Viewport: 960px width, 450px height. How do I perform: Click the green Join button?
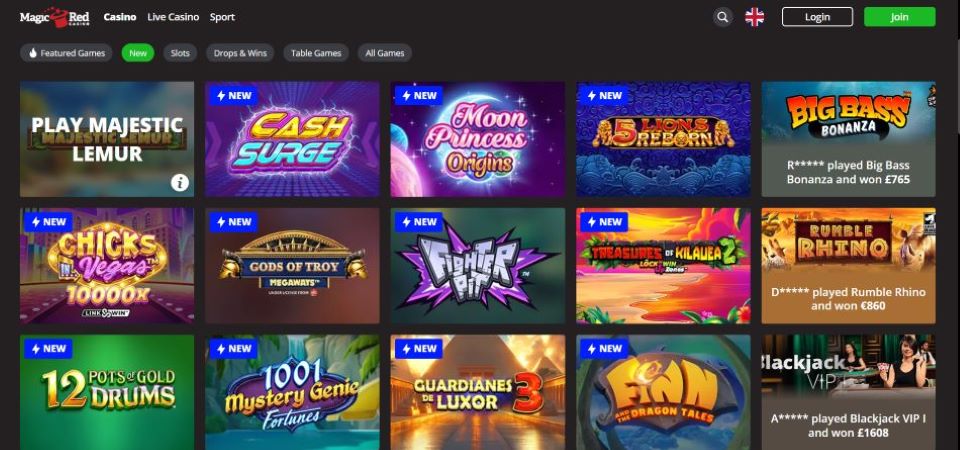point(899,17)
